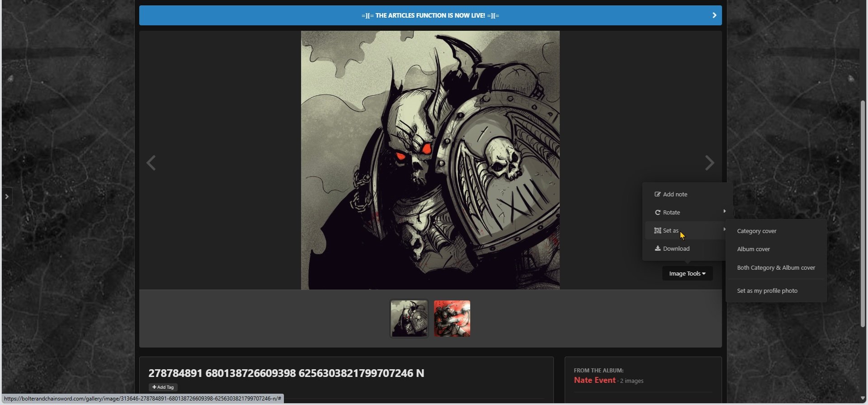Choose Both Category & Album cover
The width and height of the screenshot is (868, 405).
[776, 267]
